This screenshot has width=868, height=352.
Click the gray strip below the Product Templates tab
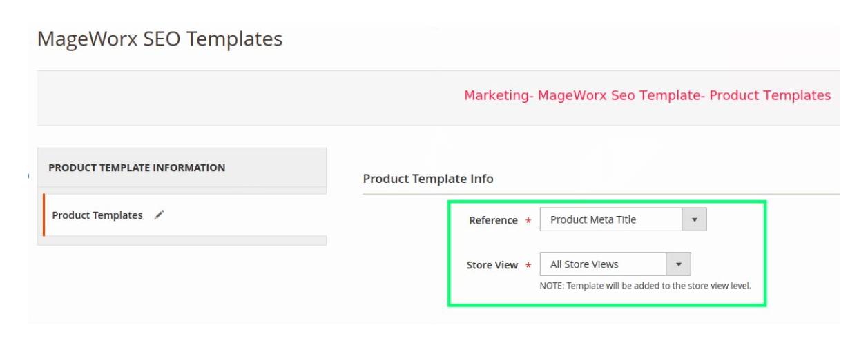(x=182, y=241)
